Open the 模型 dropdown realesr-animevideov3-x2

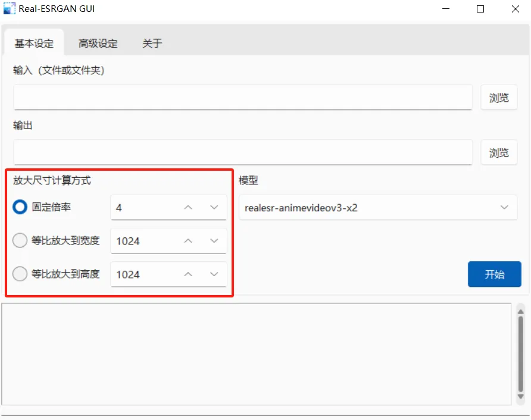point(378,208)
